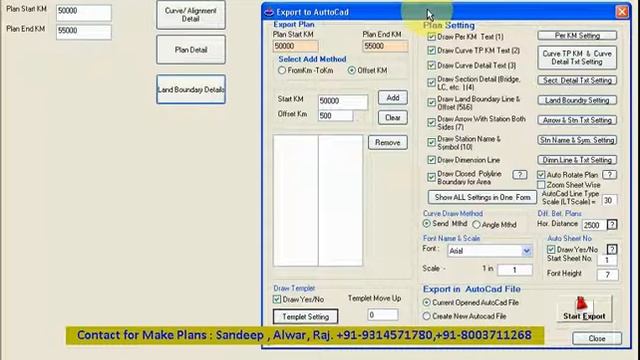Click the Remove button
Image resolution: width=640 pixels, height=360 pixels.
pos(388,142)
